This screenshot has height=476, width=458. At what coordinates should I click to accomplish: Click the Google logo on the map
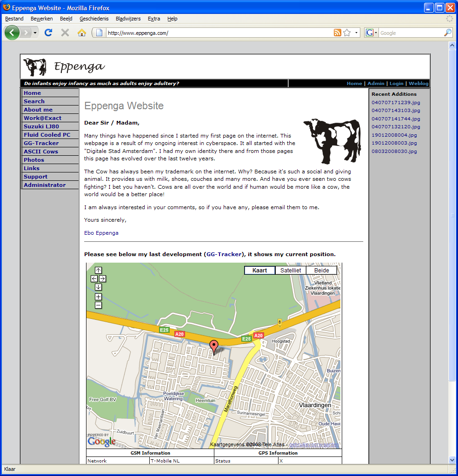click(101, 441)
